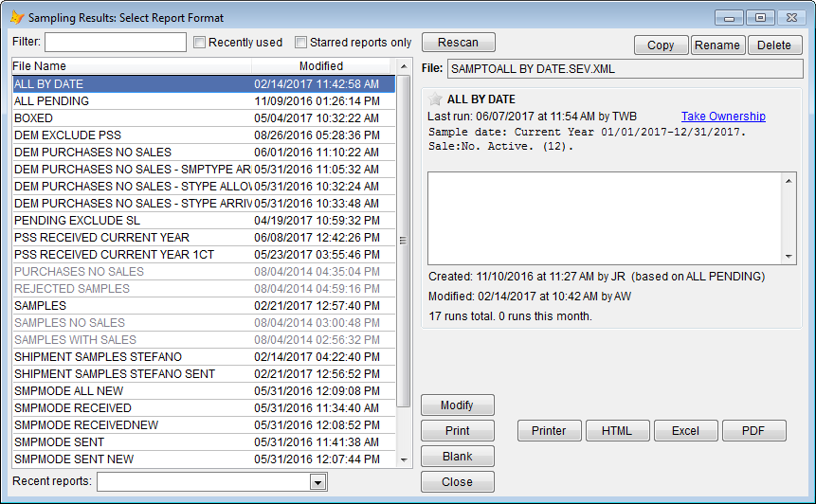Export report as HTML
The image size is (816, 504).
617,431
